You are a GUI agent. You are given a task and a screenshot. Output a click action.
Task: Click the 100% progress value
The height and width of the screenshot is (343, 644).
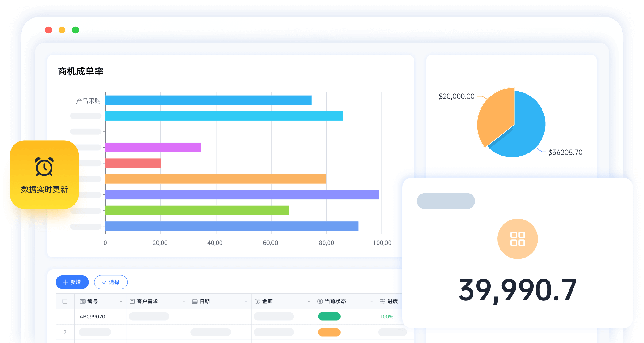click(x=386, y=317)
